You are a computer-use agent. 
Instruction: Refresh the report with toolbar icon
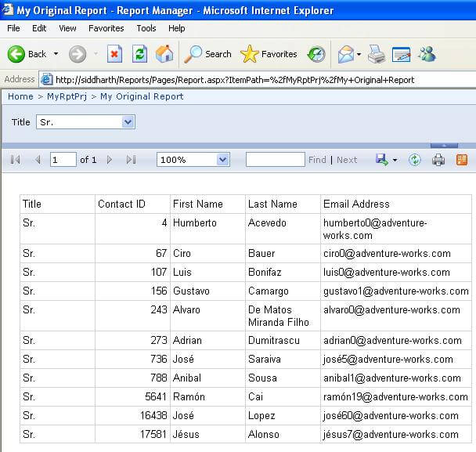pyautogui.click(x=415, y=160)
